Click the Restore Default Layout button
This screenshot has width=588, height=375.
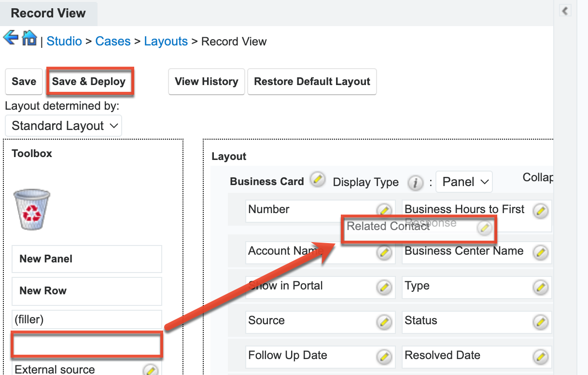[312, 82]
